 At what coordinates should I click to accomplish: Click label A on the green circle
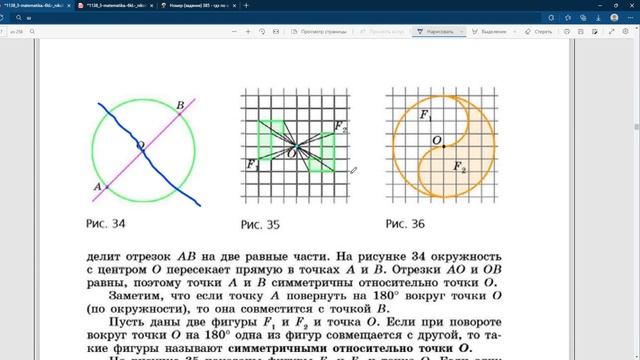coord(97,187)
